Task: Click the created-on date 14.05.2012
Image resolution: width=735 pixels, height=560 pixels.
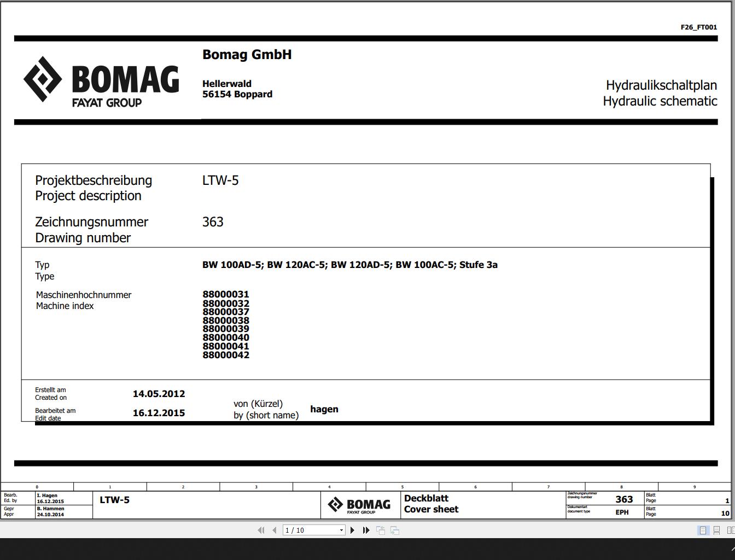Action: click(x=159, y=394)
